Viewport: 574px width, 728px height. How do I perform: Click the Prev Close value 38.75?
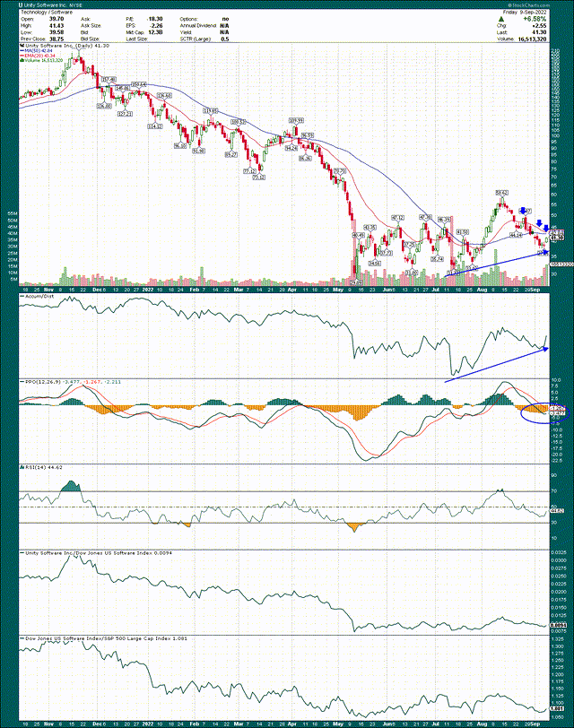click(x=57, y=39)
